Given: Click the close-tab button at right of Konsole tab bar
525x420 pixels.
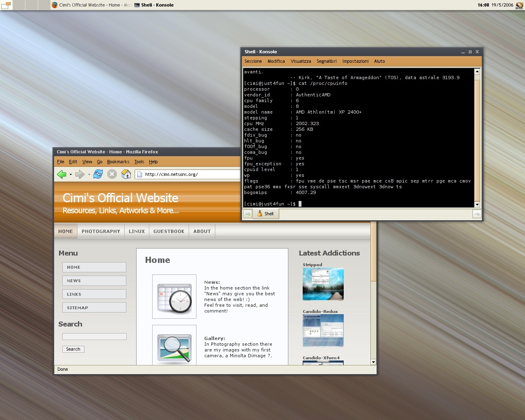Looking at the screenshot, I should pyautogui.click(x=477, y=214).
